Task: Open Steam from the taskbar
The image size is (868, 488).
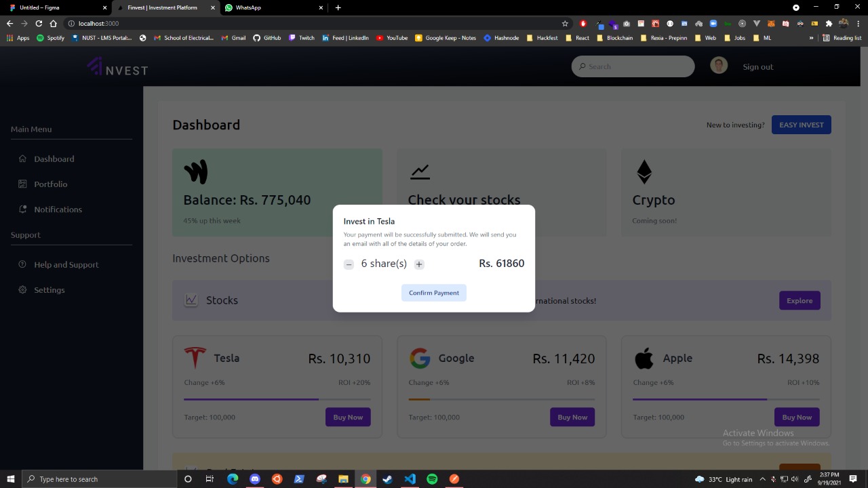Action: pos(387,479)
